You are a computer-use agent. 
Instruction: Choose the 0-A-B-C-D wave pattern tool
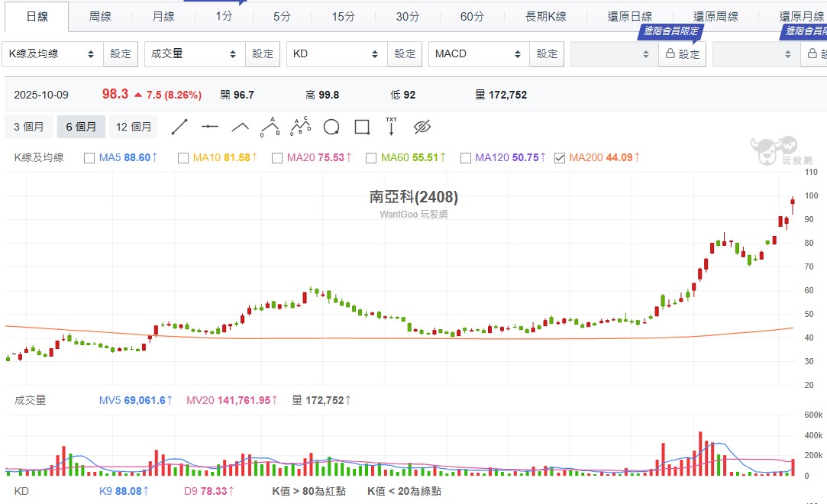coord(300,127)
